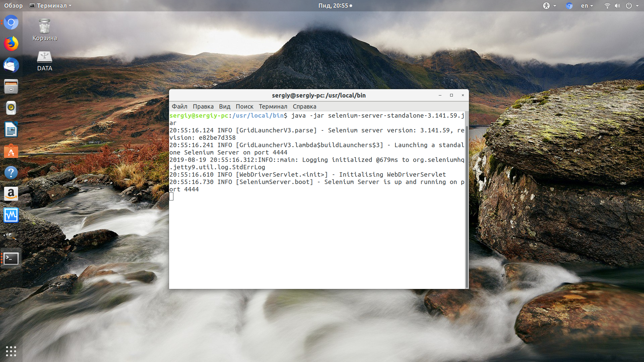The width and height of the screenshot is (644, 362).
Task: Open Amazon launcher in the dock
Action: tap(11, 194)
